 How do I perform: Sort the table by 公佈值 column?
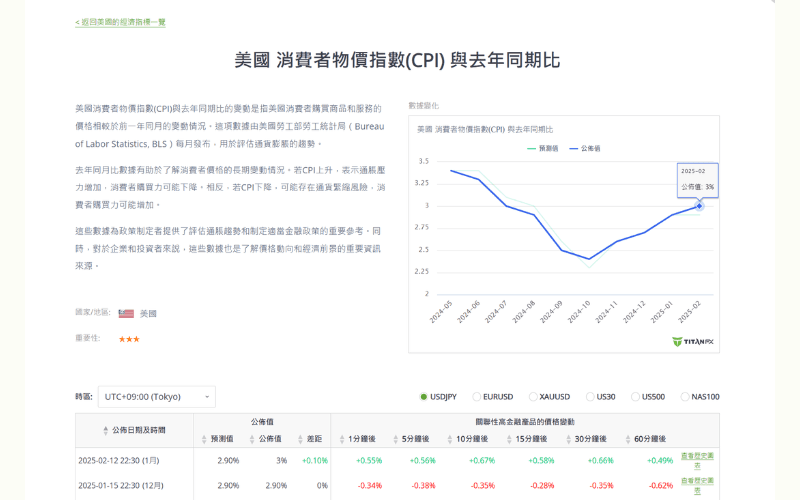click(x=254, y=439)
